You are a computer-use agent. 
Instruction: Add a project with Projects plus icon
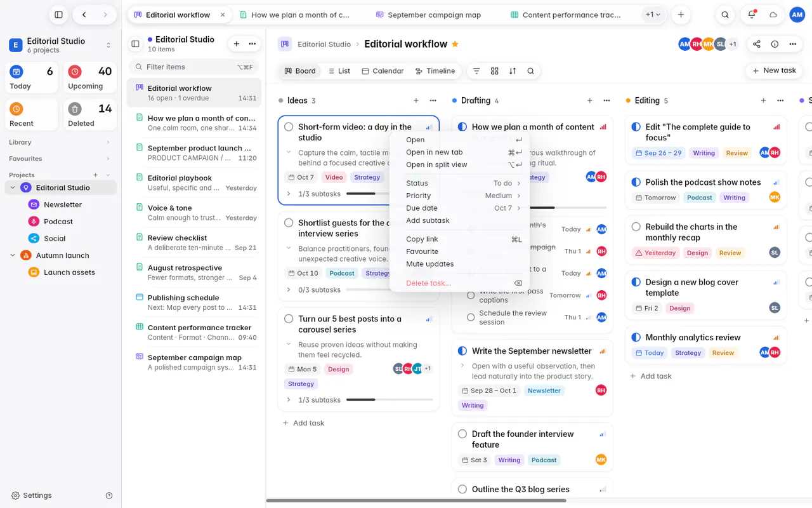pos(96,175)
